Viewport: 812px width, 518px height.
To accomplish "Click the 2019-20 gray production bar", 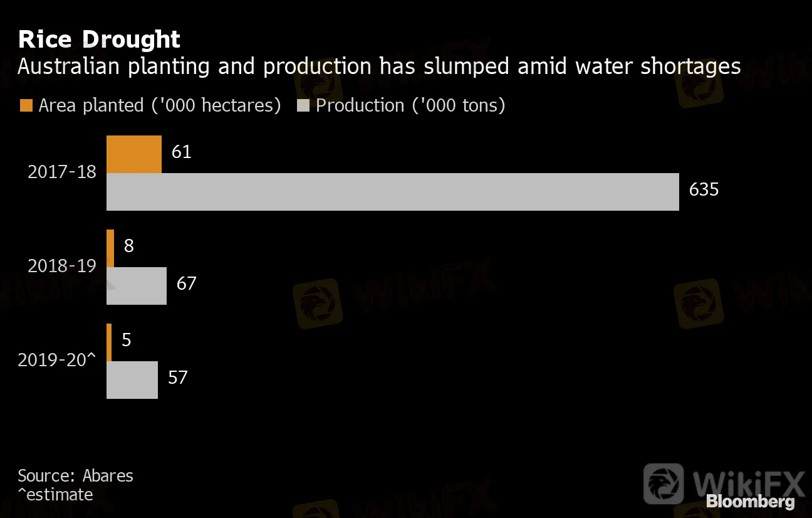I will pos(132,380).
